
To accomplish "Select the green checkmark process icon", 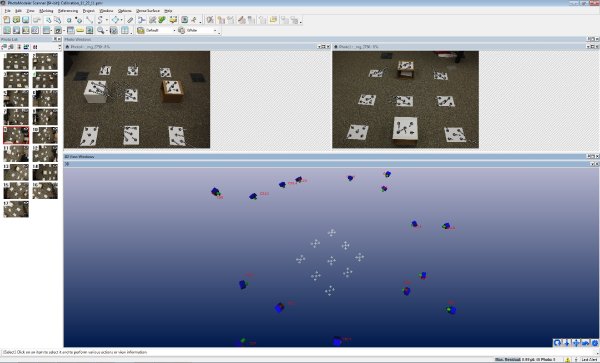I will [162, 20].
